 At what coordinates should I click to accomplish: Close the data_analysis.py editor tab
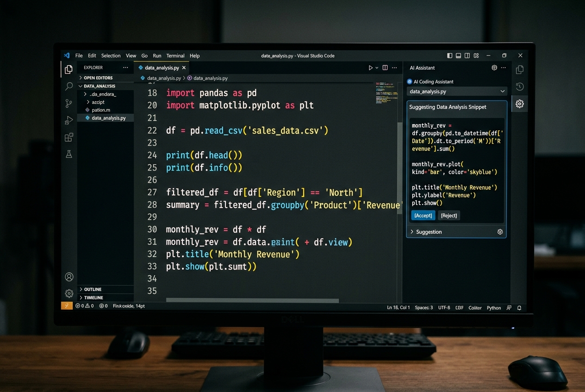pos(184,67)
